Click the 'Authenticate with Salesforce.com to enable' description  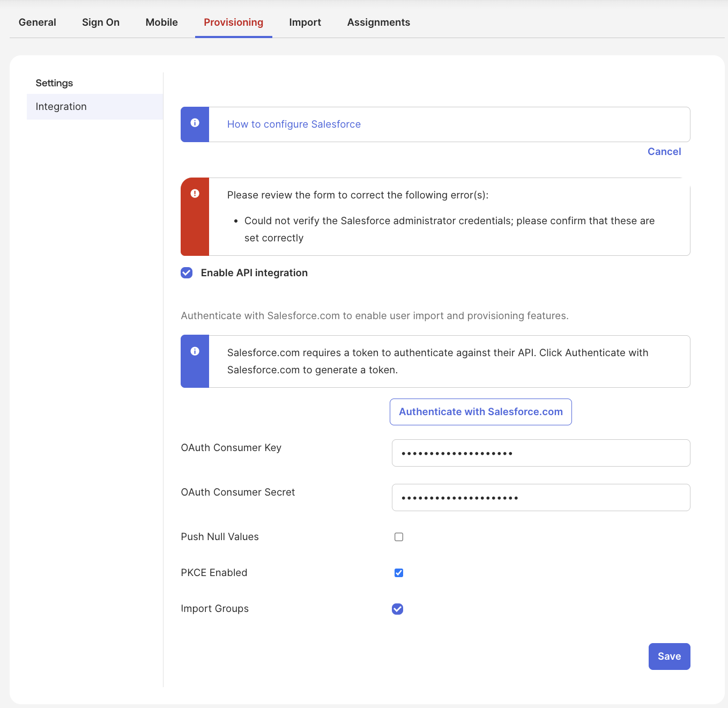375,316
